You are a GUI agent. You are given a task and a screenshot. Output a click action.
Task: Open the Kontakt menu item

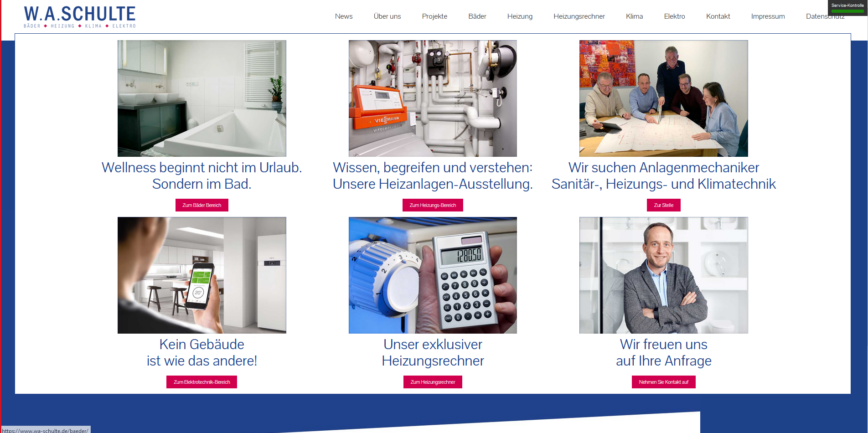[718, 16]
